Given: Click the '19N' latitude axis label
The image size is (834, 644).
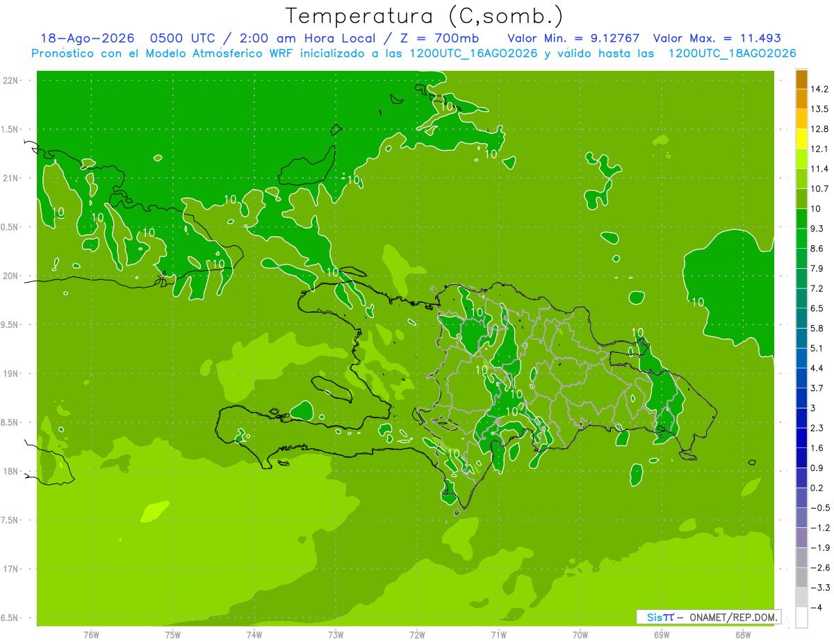Looking at the screenshot, I should [11, 374].
